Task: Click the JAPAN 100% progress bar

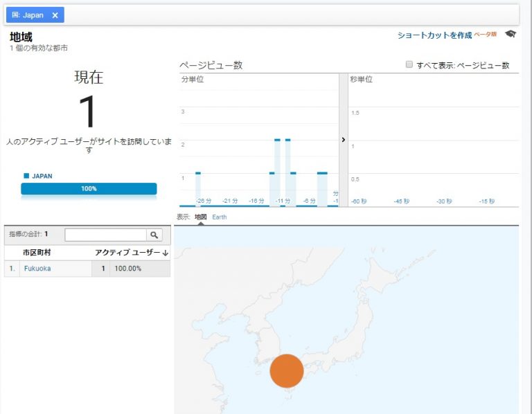Action: click(x=89, y=188)
